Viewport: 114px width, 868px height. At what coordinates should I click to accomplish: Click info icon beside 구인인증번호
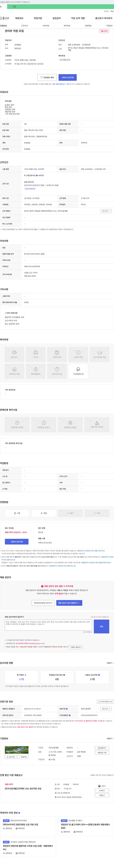click(x=70, y=715)
